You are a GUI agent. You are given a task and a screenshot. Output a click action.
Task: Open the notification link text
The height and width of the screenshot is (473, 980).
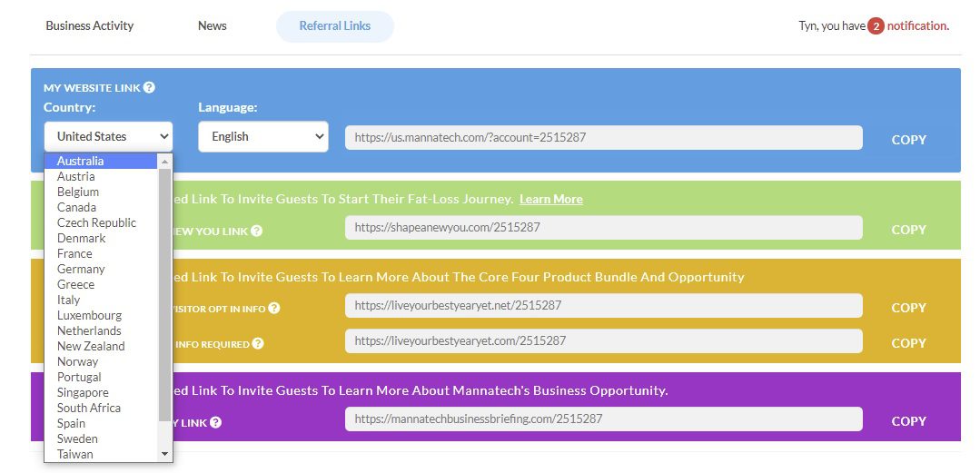point(917,26)
